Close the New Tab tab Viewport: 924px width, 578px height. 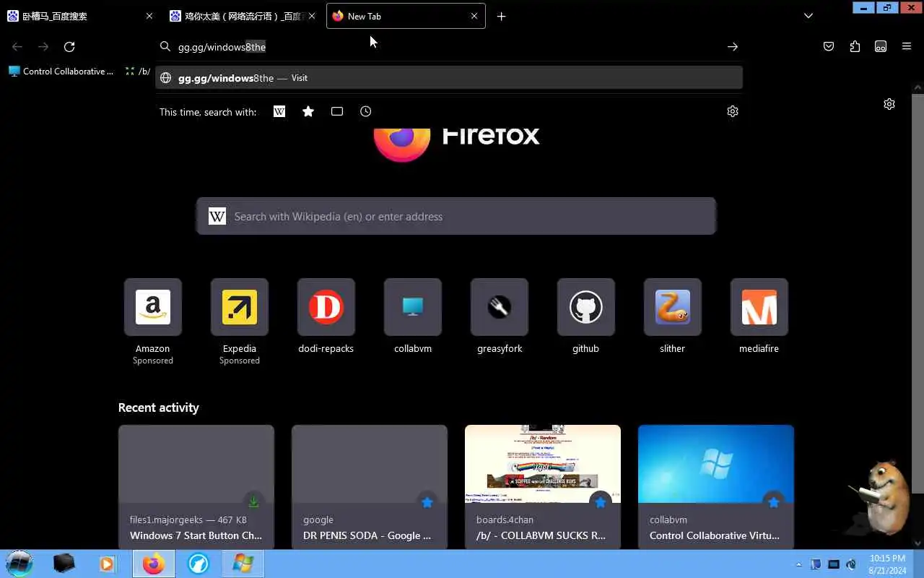(x=474, y=16)
